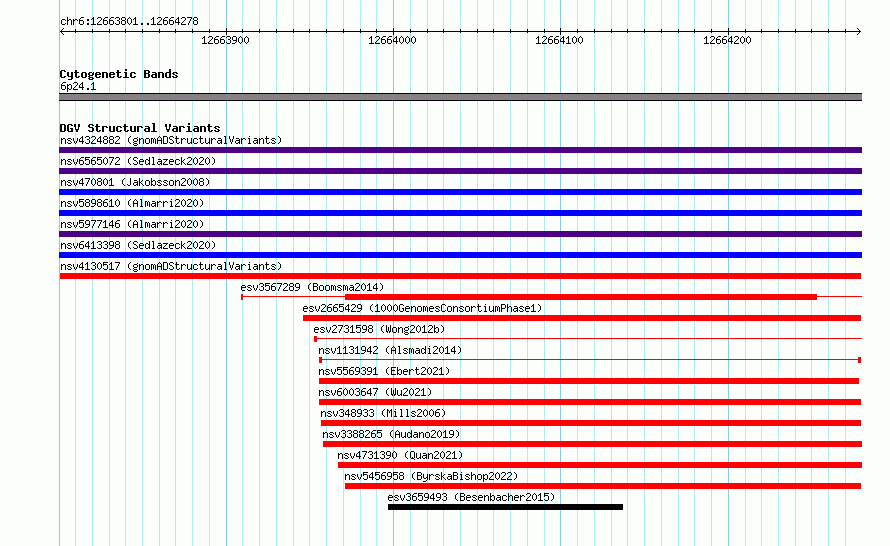
Task: Select the red nsv4130517 feature bar
Action: (460, 276)
